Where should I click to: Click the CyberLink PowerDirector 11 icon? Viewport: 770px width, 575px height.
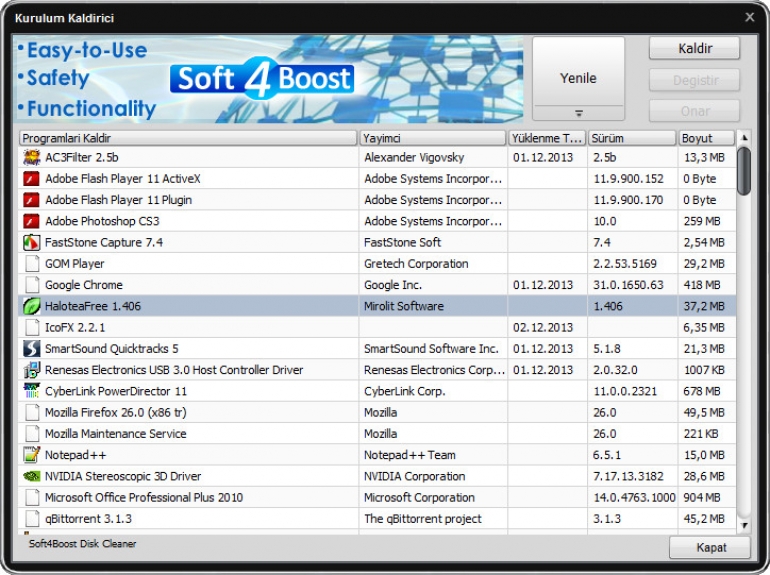coord(32,391)
